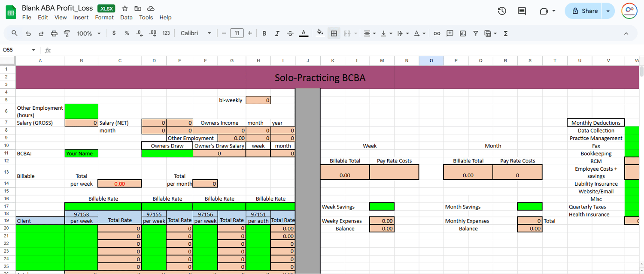The image size is (644, 274).
Task: Open the Calibri font dropdown
Action: tap(196, 33)
